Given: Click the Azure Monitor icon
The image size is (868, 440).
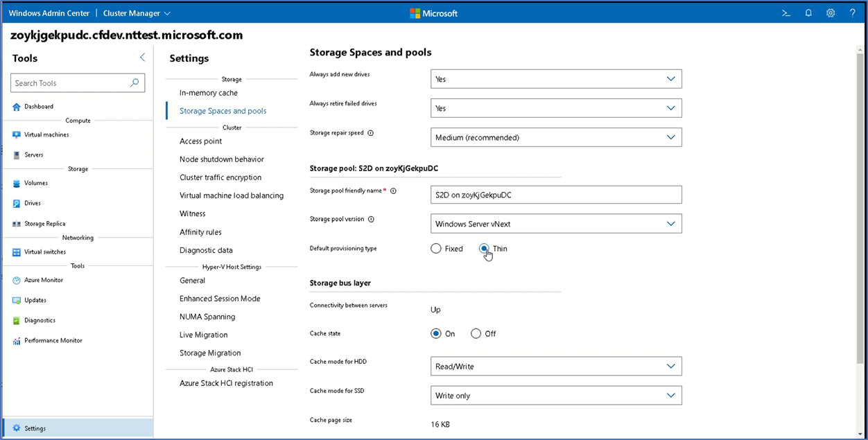Looking at the screenshot, I should pyautogui.click(x=17, y=281).
